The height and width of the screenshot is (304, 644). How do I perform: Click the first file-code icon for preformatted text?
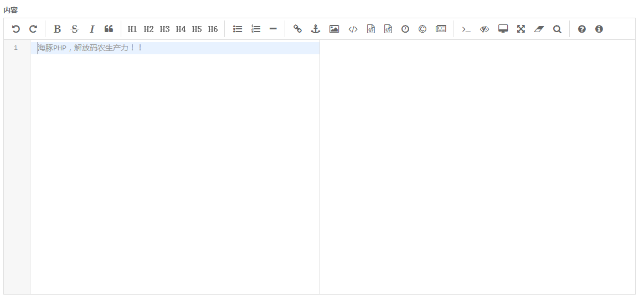pos(371,29)
